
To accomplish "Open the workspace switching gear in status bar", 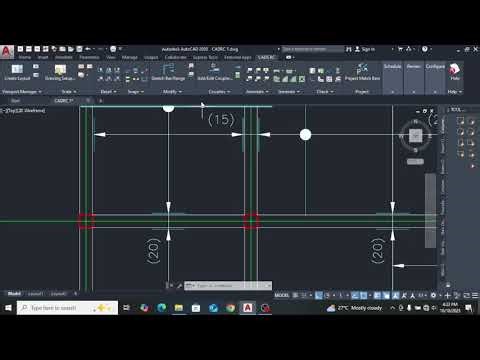I will 433,295.
